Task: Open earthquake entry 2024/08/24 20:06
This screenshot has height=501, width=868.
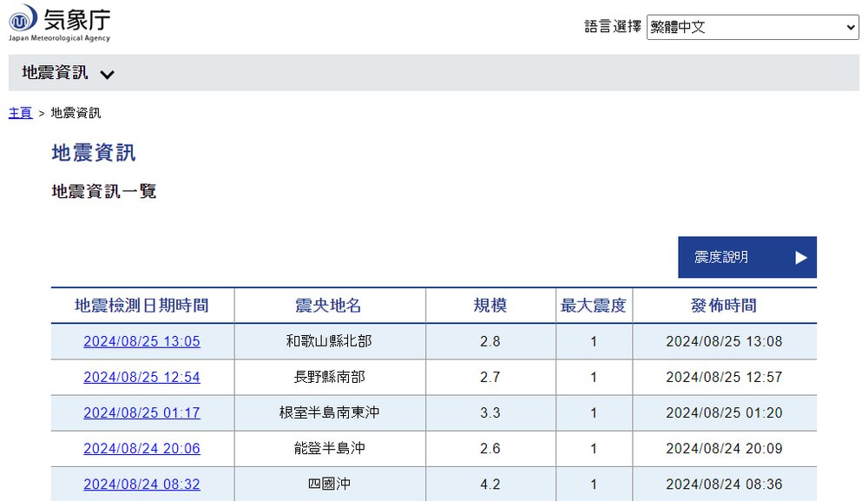Action: [x=141, y=448]
